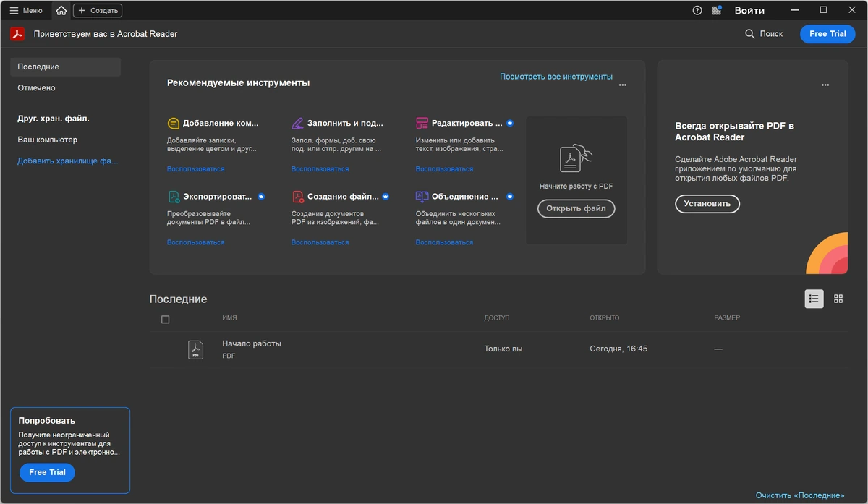Screen dimensions: 868x504
Task: Open the Начало работы file name
Action: [x=252, y=343]
